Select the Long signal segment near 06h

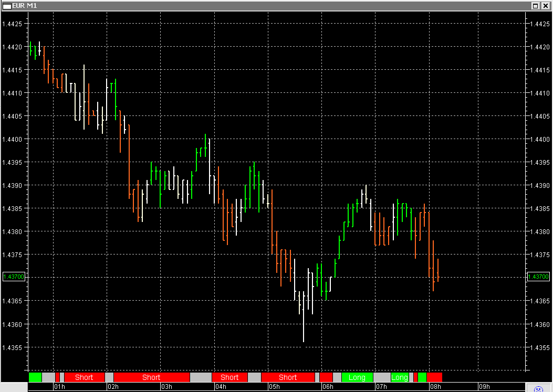click(x=358, y=377)
